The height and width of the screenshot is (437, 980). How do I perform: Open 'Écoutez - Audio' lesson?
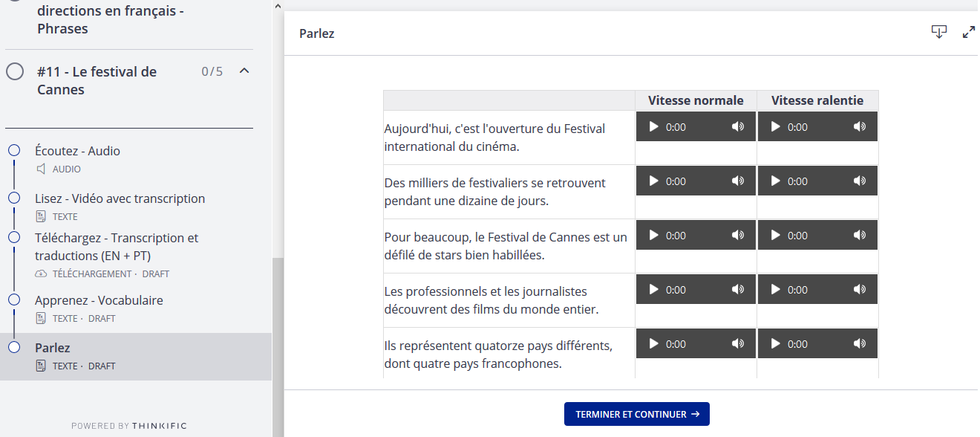77,151
